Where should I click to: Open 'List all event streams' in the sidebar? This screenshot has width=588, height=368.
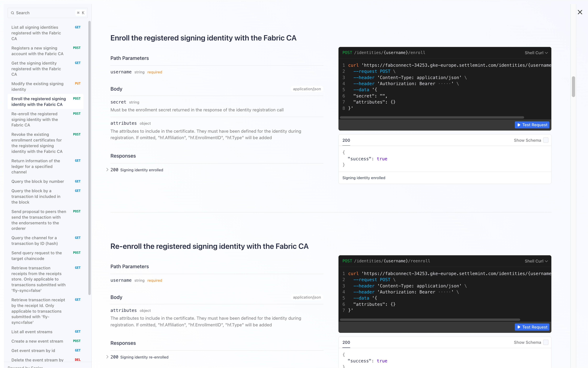click(32, 331)
